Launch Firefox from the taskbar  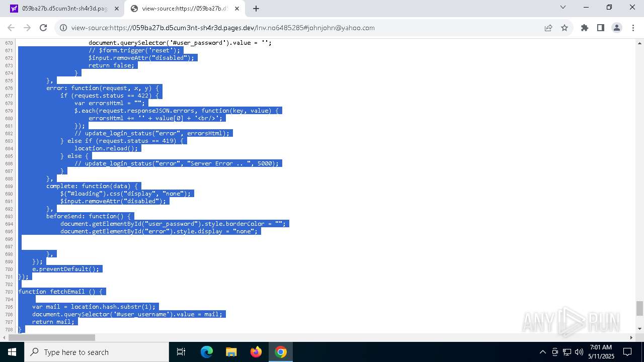click(x=256, y=352)
